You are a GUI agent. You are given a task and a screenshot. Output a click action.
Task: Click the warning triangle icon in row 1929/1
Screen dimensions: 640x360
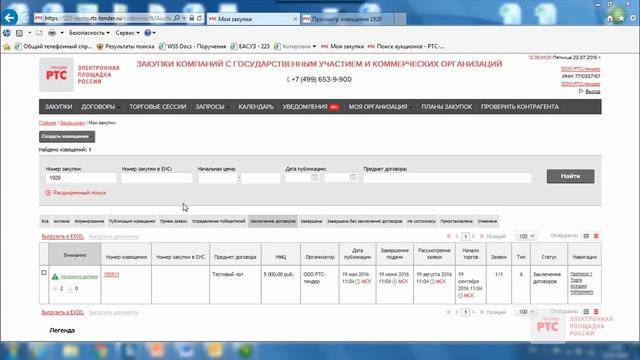point(55,277)
